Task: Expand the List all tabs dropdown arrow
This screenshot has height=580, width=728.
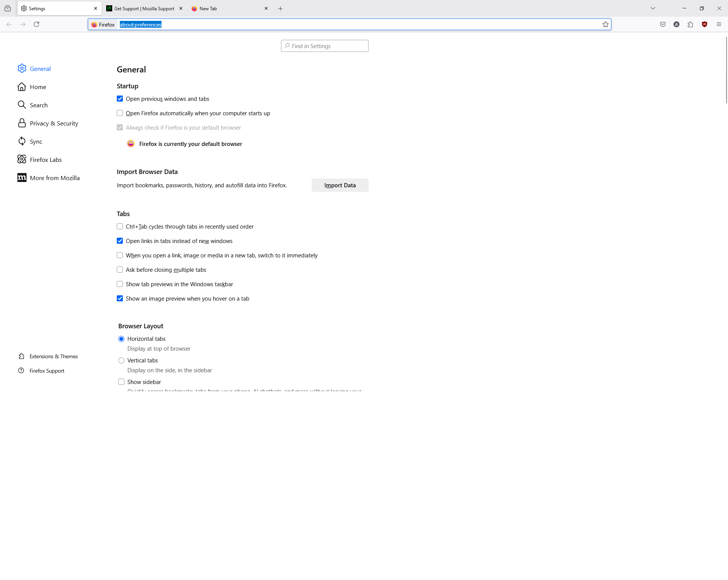Action: [x=653, y=8]
